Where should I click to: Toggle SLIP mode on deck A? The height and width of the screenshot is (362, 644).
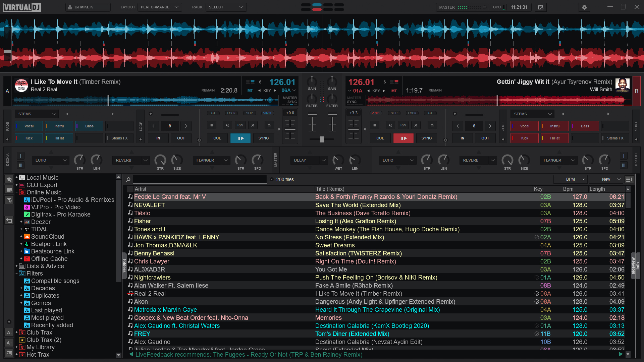[249, 113]
